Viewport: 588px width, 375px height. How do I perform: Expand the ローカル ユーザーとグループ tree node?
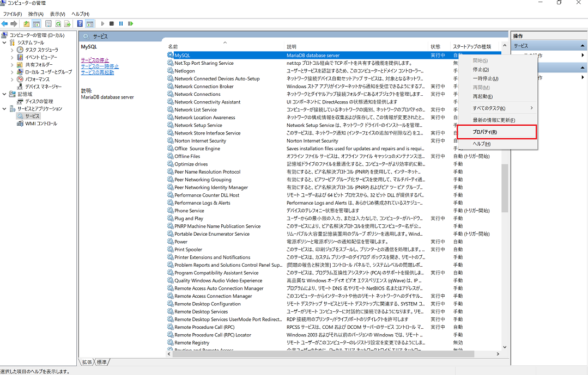[12, 72]
